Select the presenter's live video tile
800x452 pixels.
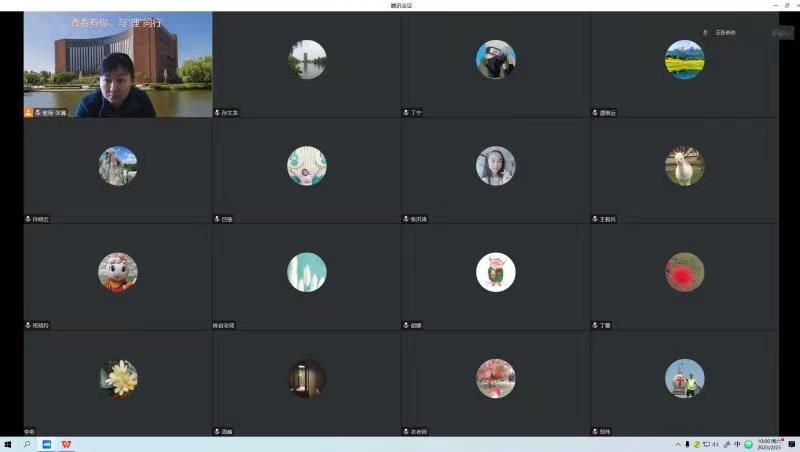coord(118,64)
